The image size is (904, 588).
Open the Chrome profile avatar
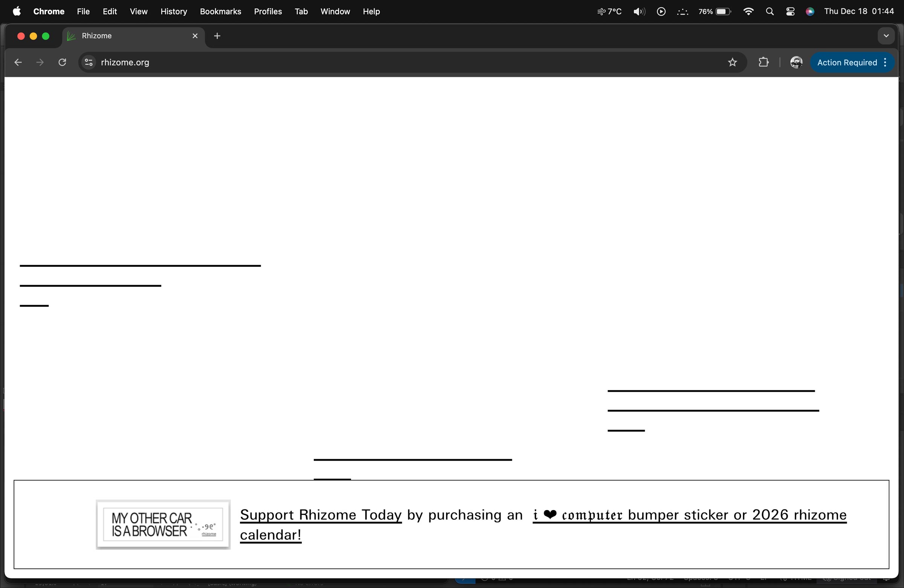[796, 62]
